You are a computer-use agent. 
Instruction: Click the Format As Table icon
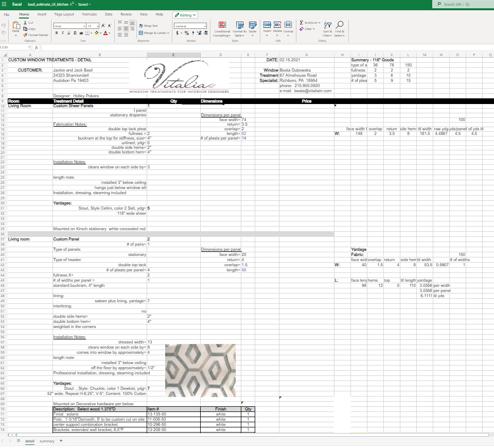pyautogui.click(x=239, y=26)
